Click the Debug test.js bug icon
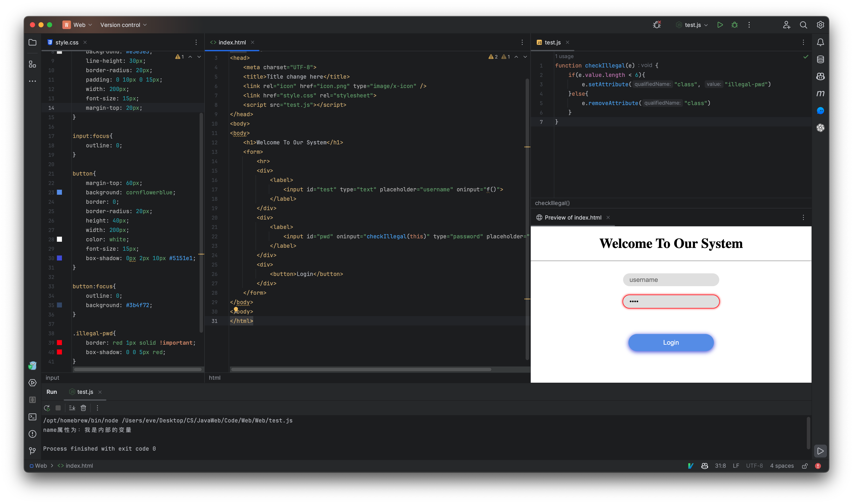853x504 pixels. [x=734, y=25]
